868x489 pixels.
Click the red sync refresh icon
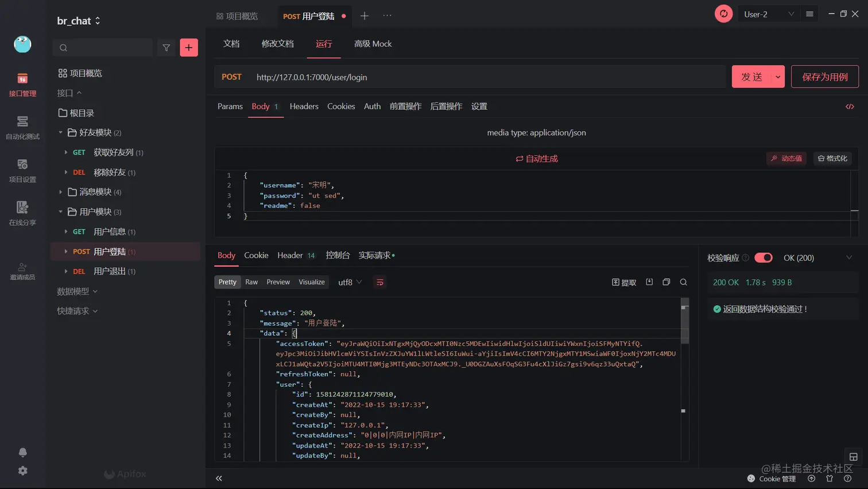pos(723,14)
